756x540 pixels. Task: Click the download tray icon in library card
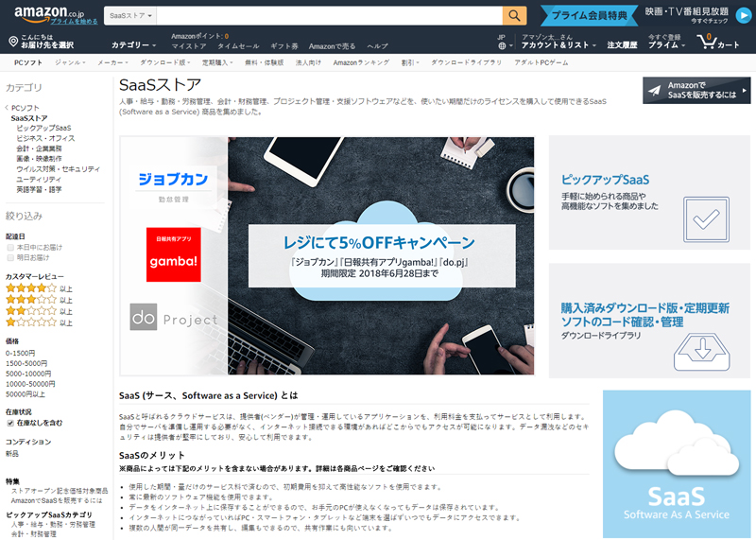pyautogui.click(x=701, y=352)
